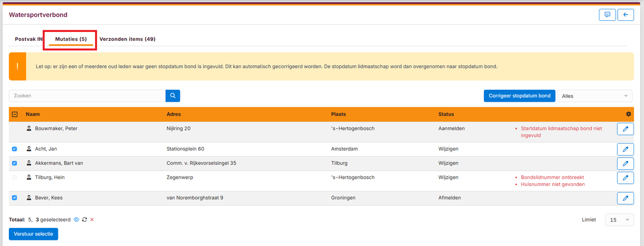Click the refresh selection icon

point(84,220)
